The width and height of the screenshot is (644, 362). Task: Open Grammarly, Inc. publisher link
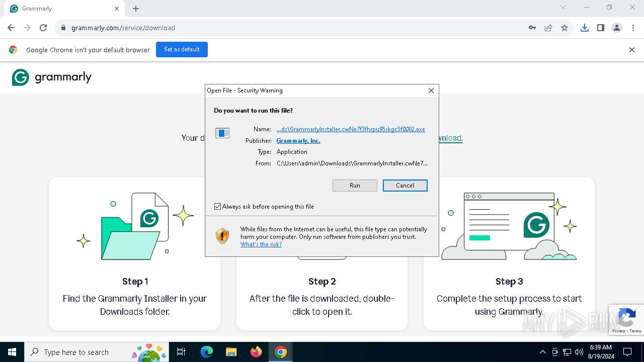click(x=298, y=141)
